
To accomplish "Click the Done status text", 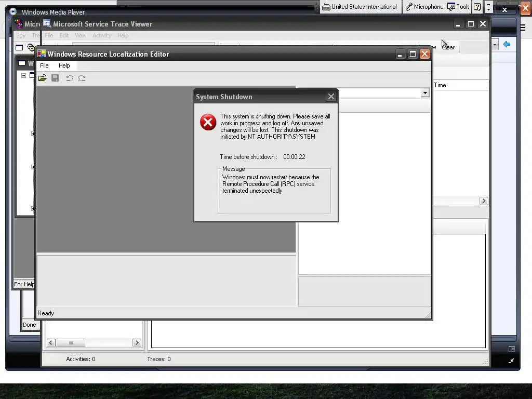I will tap(30, 325).
